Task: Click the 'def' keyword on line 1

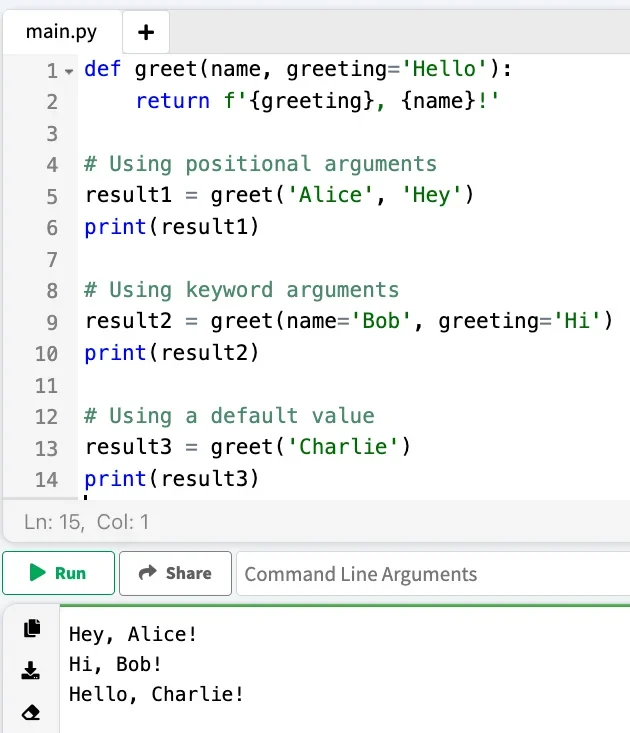Action: tap(102, 69)
